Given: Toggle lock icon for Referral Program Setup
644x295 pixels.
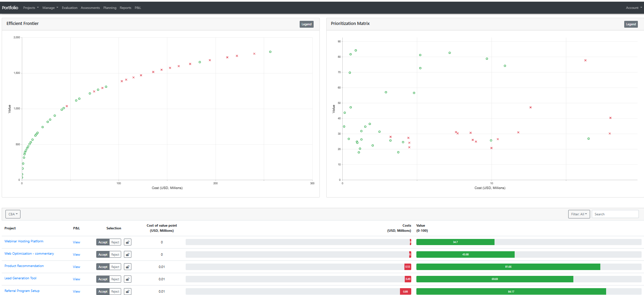Looking at the screenshot, I should click(x=128, y=292).
